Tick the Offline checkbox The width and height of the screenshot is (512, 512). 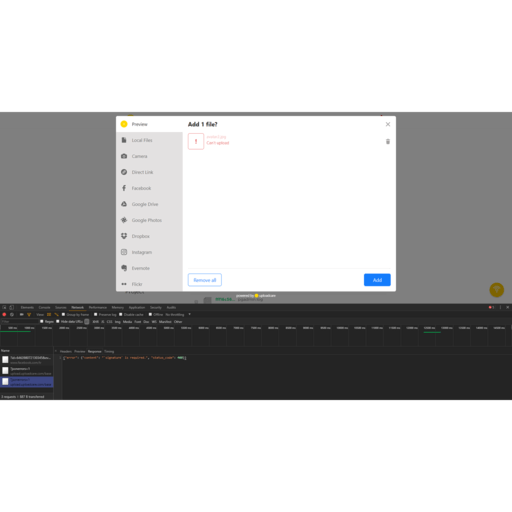click(x=150, y=314)
